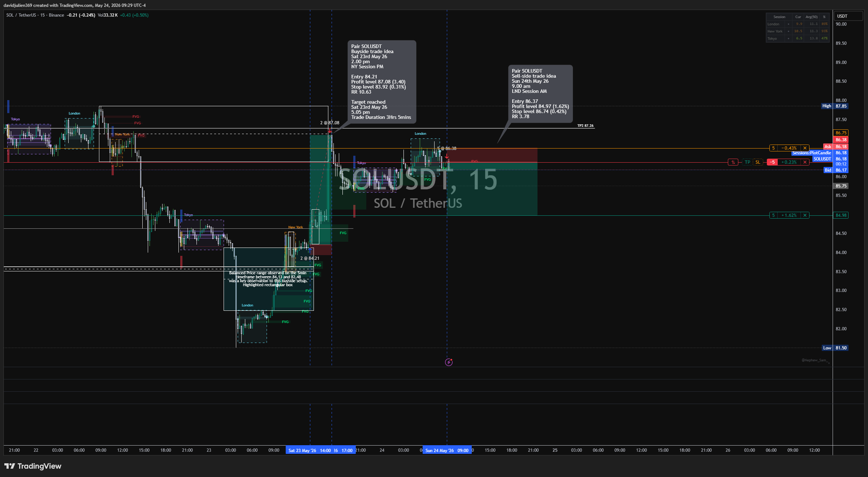Click the TP2 87.26 line label
Image resolution: width=868 pixels, height=477 pixels.
585,126
